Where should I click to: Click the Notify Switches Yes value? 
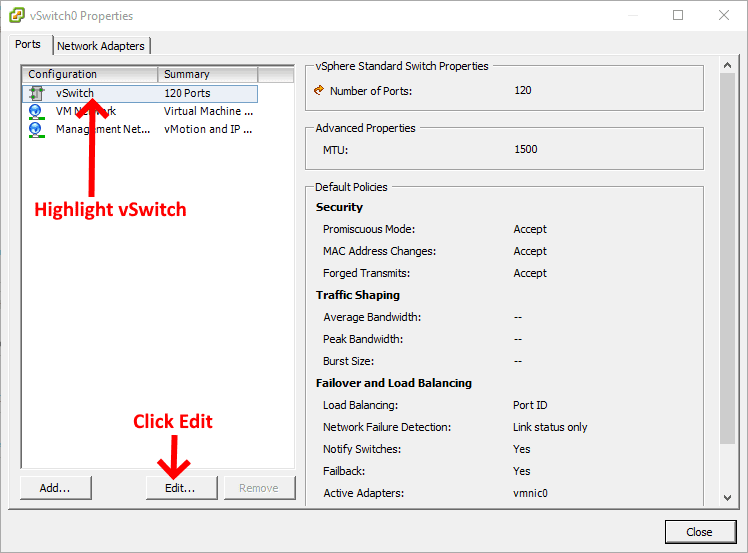pos(521,449)
